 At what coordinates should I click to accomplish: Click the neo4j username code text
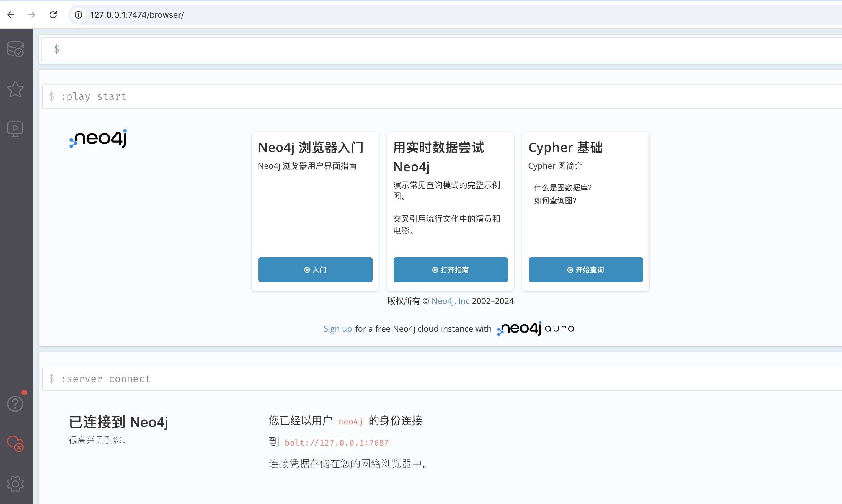click(351, 421)
